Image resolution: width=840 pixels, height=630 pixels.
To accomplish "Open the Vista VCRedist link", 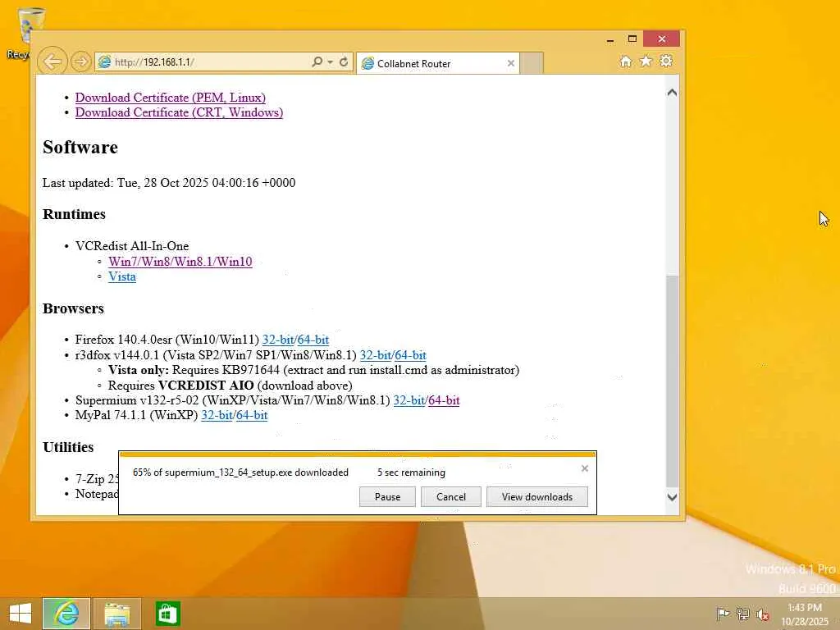I will (122, 276).
